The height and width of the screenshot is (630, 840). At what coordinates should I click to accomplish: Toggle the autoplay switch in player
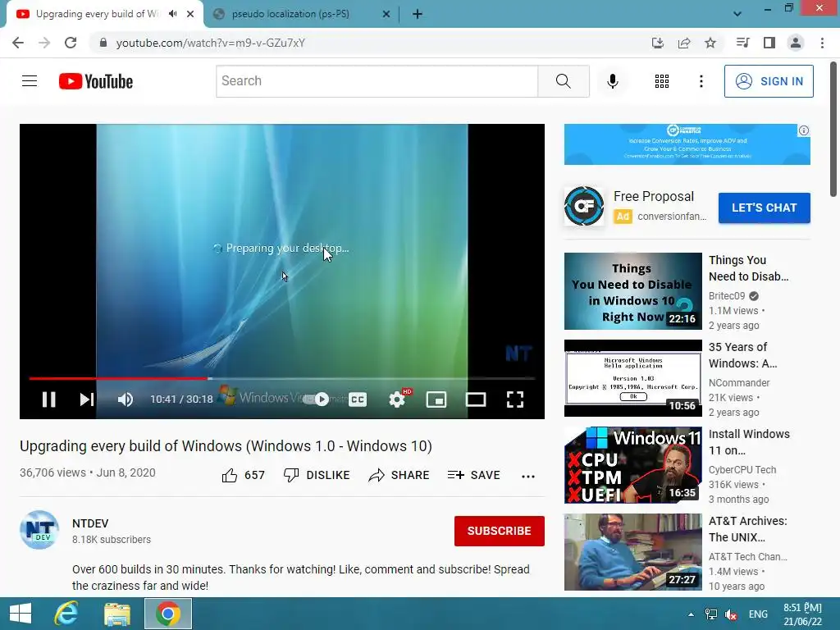click(316, 399)
